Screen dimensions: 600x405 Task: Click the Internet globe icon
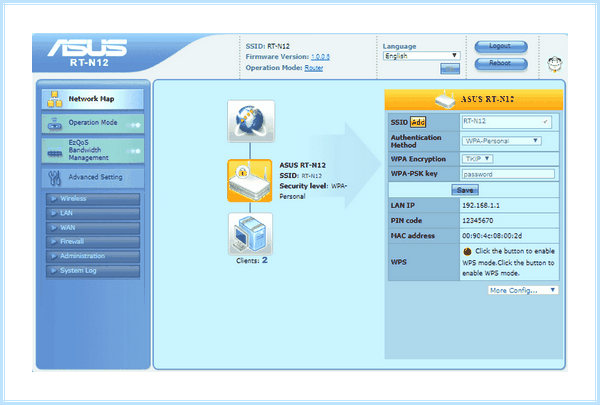coord(251,121)
